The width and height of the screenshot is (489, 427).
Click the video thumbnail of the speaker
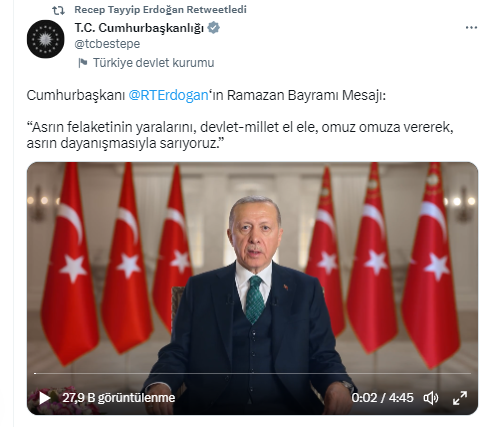(x=252, y=288)
